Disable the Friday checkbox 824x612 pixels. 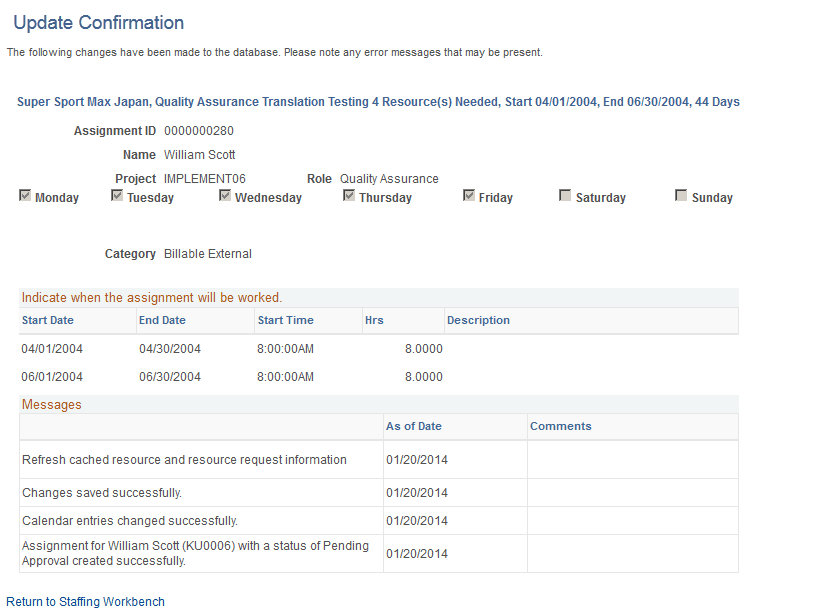(x=468, y=195)
